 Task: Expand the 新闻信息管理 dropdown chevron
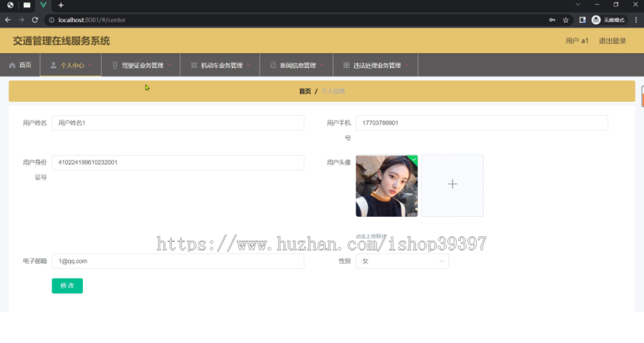pyautogui.click(x=321, y=65)
